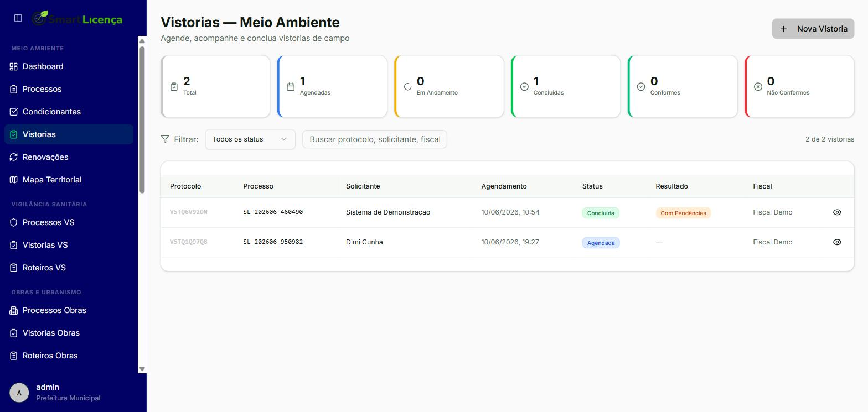Click the SmartLicença logo
The height and width of the screenshot is (412, 868).
(77, 18)
